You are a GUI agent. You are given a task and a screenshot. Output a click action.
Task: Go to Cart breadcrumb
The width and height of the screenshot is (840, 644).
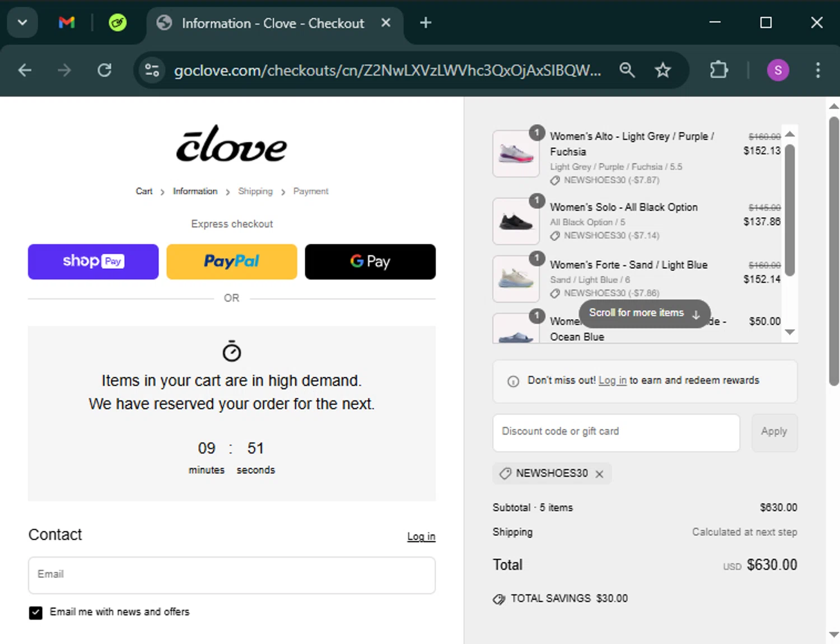144,192
